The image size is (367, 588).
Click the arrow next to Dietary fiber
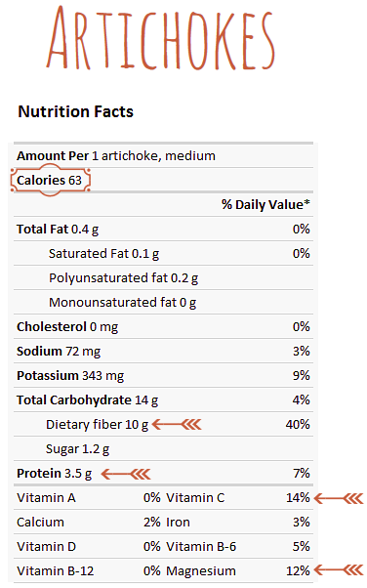click(x=177, y=425)
